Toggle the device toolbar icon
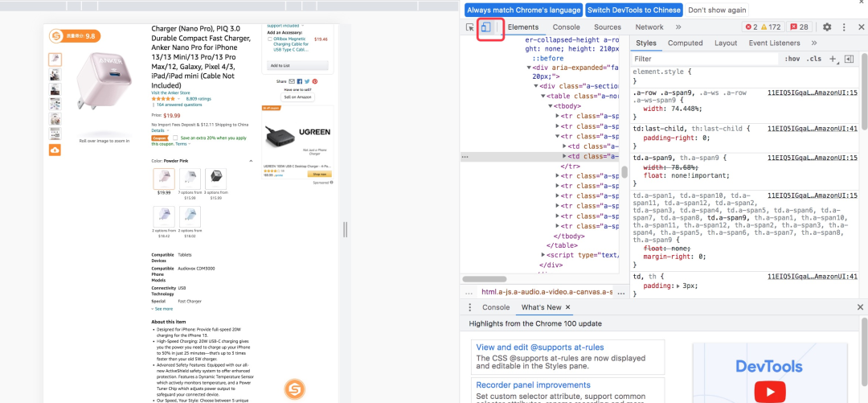868x403 pixels. click(485, 27)
